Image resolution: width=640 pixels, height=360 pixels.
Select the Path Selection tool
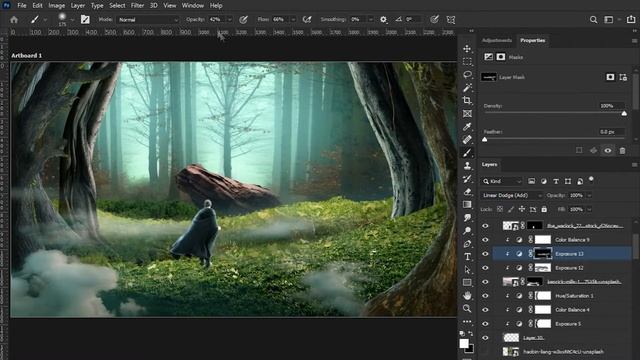(467, 270)
